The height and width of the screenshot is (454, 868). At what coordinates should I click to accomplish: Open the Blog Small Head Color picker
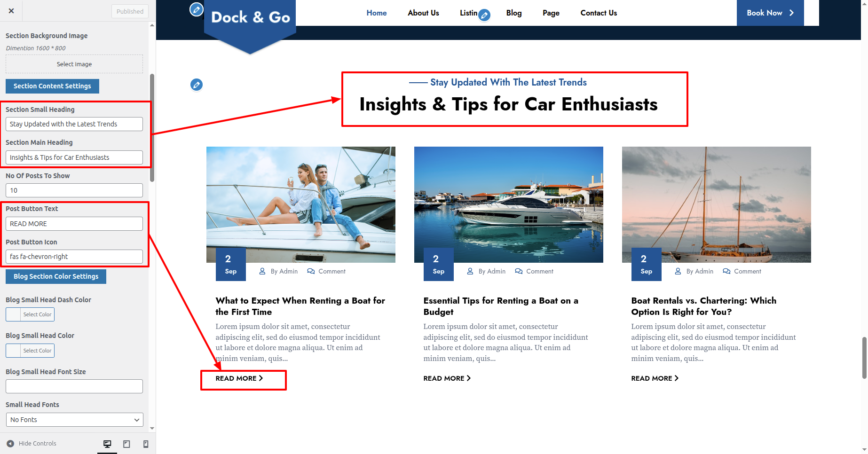click(30, 351)
